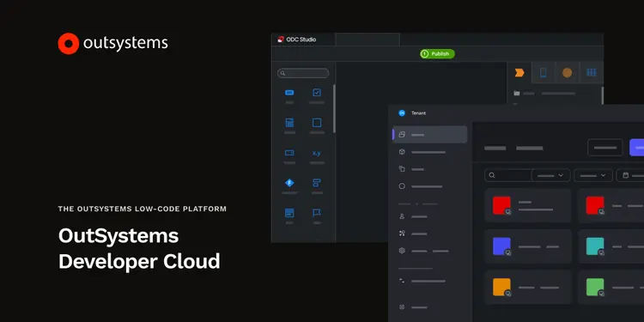644x322 pixels.
Task: Click the outlined button in Tenant header
Action: (x=605, y=148)
